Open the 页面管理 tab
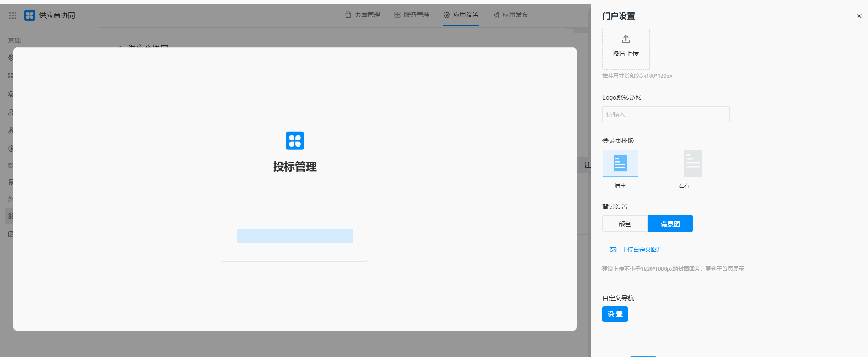The width and height of the screenshot is (868, 357). (362, 15)
